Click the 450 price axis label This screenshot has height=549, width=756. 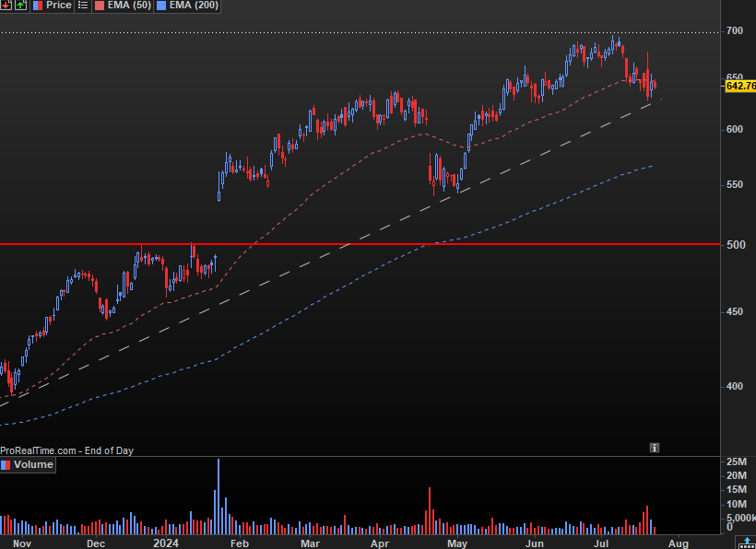pos(735,312)
